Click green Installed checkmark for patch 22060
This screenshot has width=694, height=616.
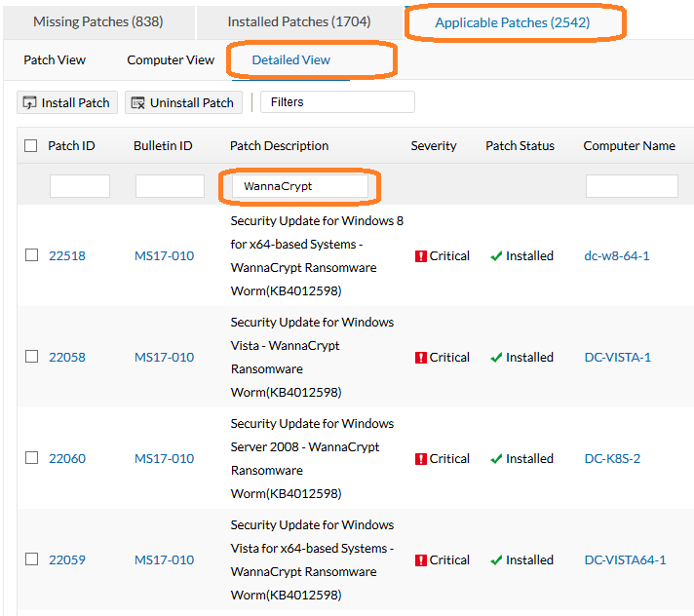496,458
